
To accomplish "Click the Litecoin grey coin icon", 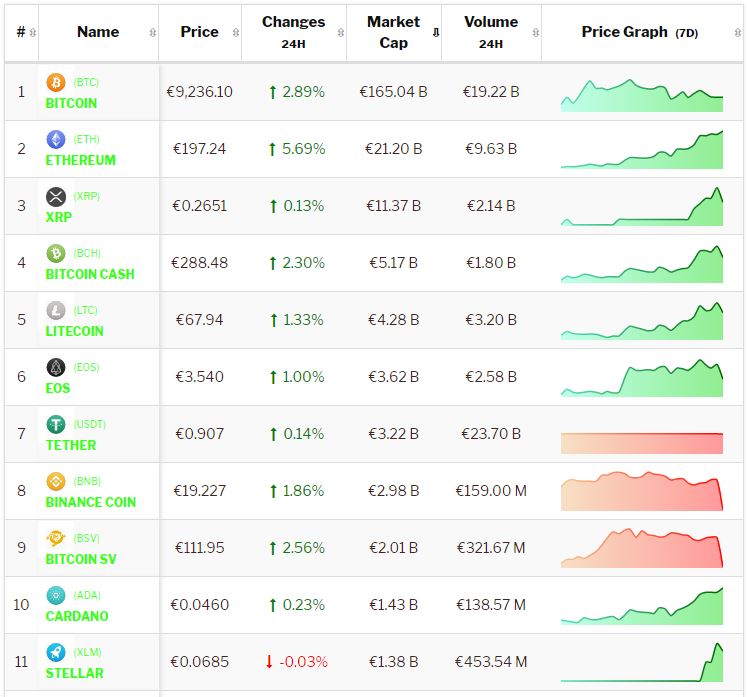I will [56, 310].
